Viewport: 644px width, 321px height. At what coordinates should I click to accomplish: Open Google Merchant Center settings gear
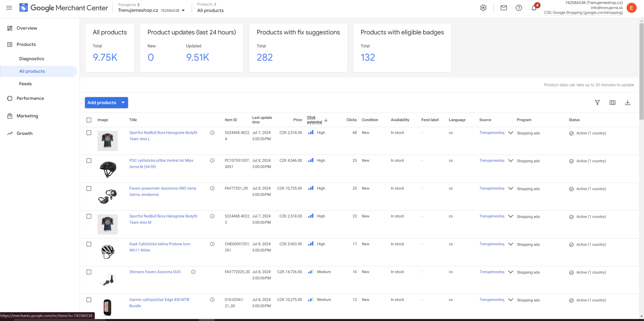click(x=483, y=8)
